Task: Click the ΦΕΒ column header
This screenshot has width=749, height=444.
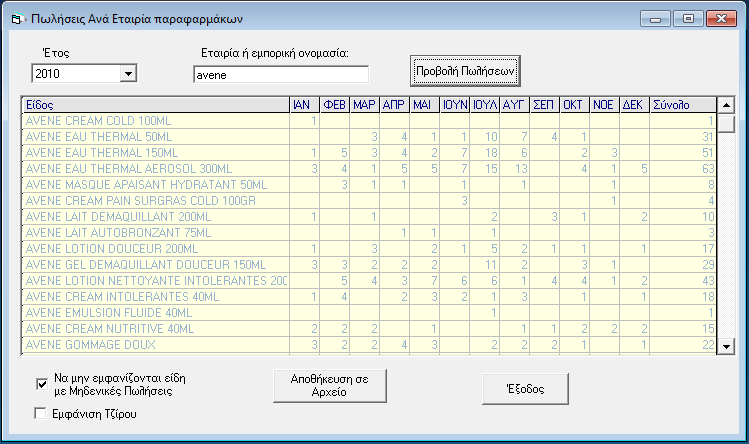Action: pos(335,105)
